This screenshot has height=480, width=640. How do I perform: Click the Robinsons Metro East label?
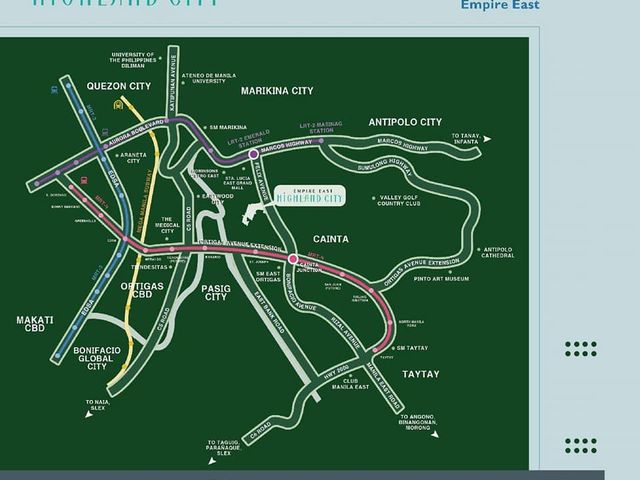[205, 173]
